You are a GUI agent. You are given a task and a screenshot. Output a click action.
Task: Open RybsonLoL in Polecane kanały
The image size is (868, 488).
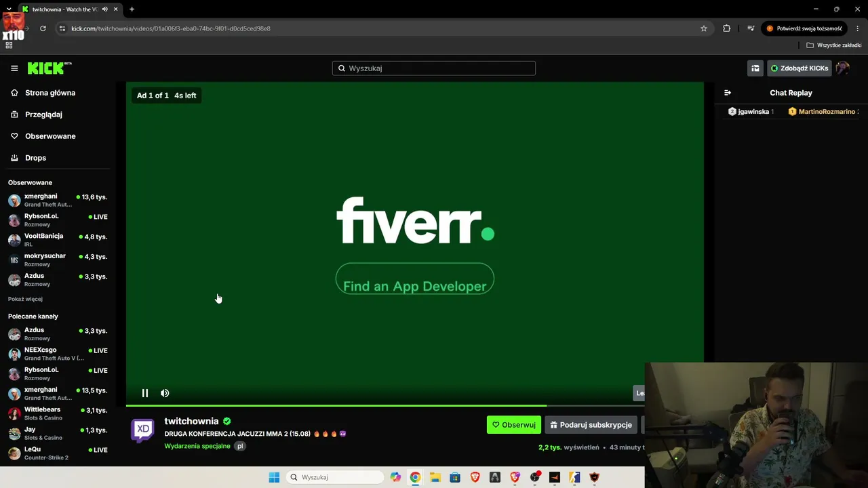click(x=58, y=373)
